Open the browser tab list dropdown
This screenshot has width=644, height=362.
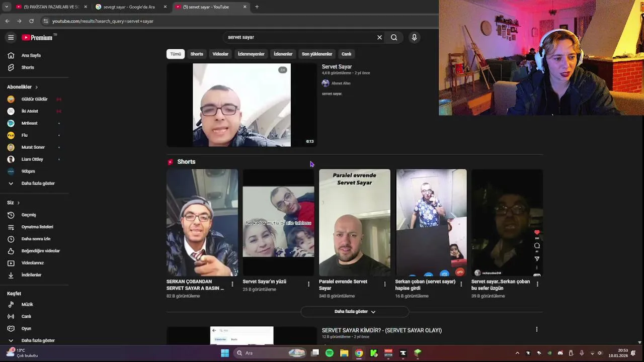[x=7, y=7]
